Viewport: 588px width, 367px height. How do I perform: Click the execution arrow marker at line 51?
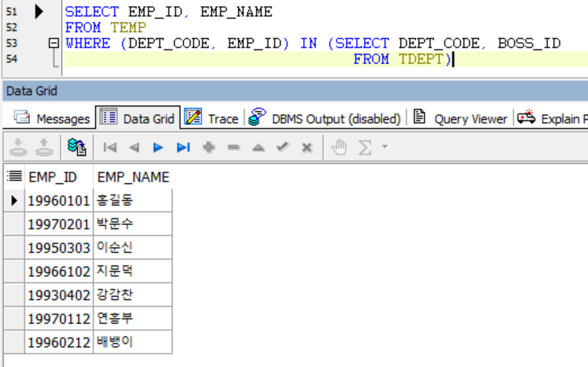38,11
